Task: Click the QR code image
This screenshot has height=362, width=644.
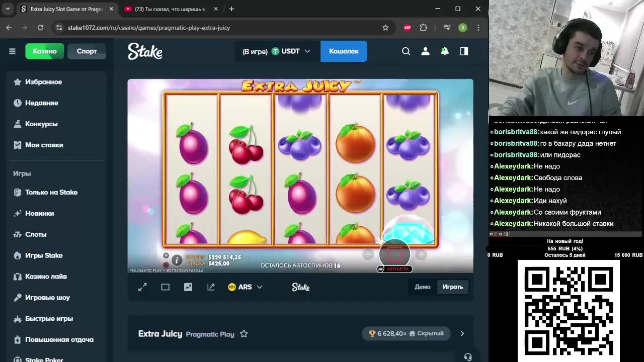Action: pyautogui.click(x=569, y=311)
